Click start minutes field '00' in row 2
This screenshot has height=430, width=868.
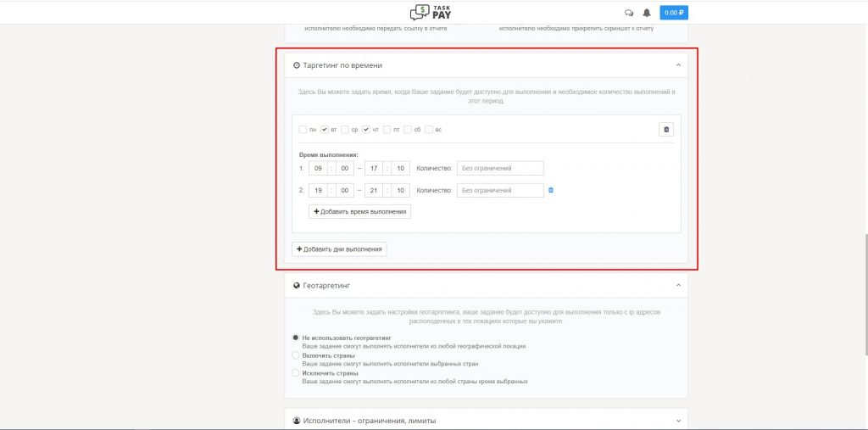(344, 190)
